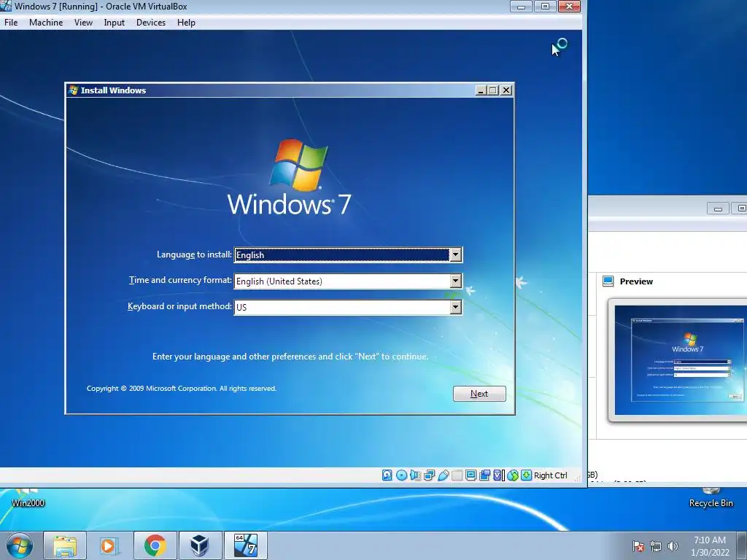Open the File menu
Image resolution: width=747 pixels, height=560 pixels.
[x=11, y=23]
